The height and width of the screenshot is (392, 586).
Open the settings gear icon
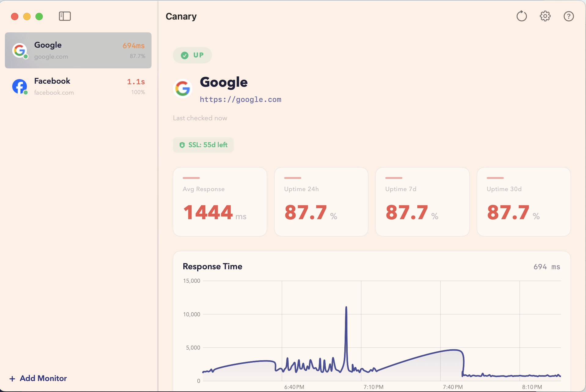tap(545, 16)
